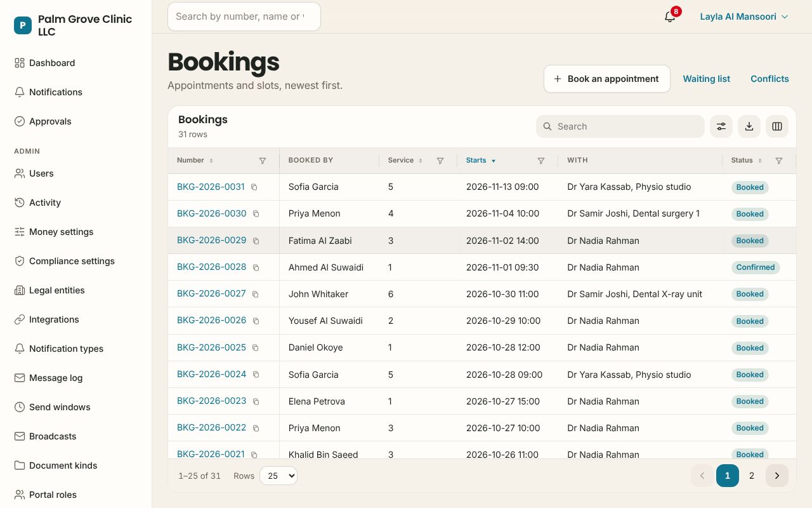Open Money settings in the sidebar
The image size is (812, 508).
click(76, 232)
